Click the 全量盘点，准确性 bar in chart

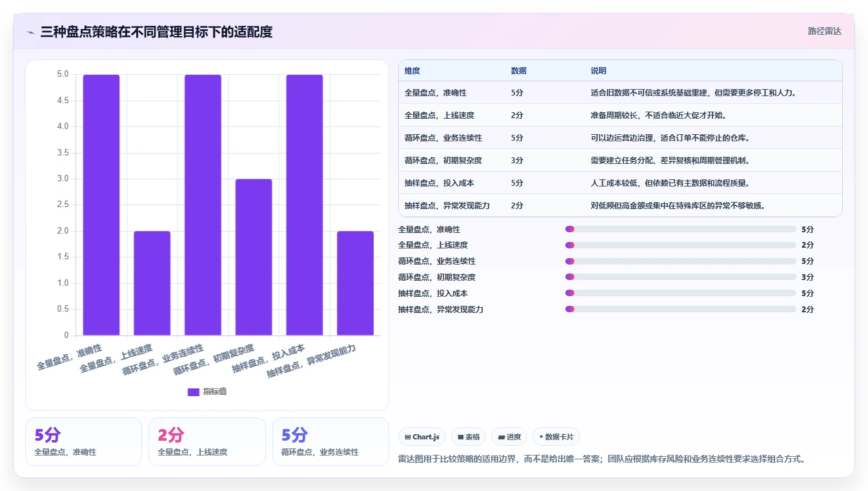[101, 205]
